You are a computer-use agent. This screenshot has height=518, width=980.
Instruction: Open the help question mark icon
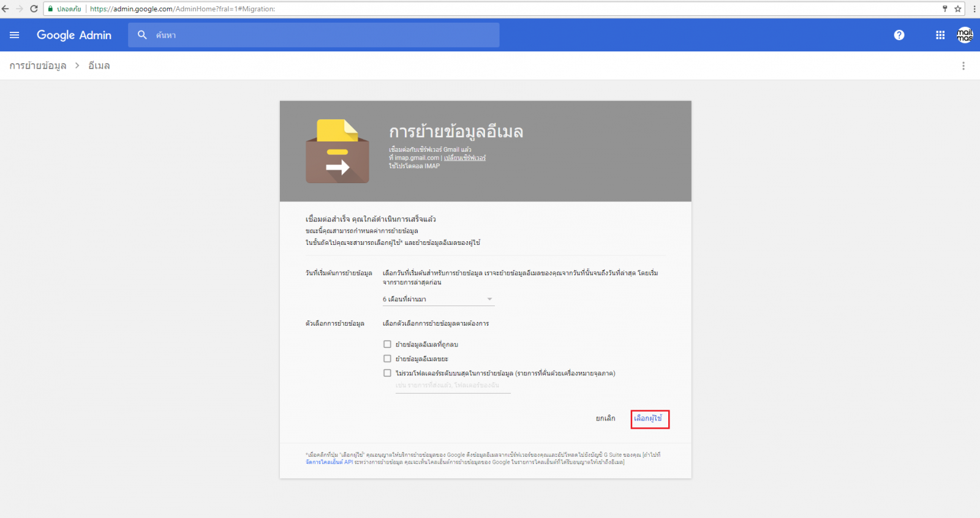(x=899, y=35)
